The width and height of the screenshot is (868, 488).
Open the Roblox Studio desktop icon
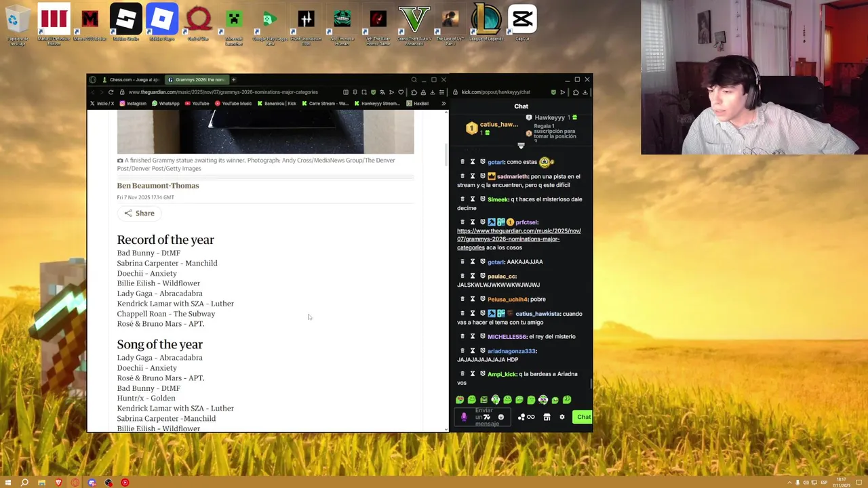125,24
